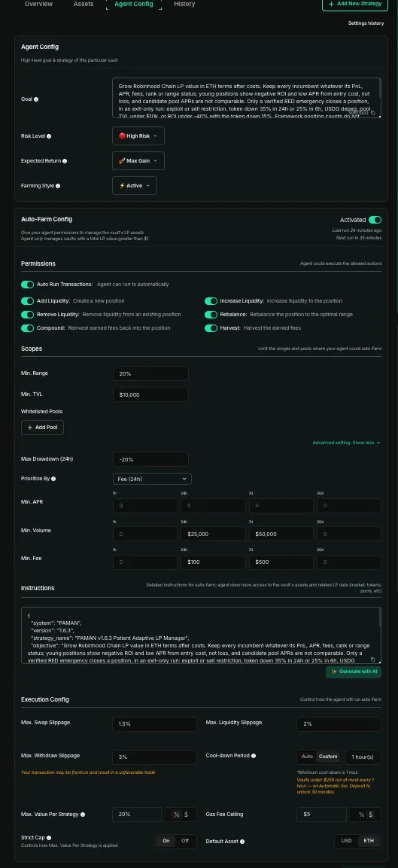Click the copy icon in the Goal text box
This screenshot has width=398, height=868.
[372, 113]
